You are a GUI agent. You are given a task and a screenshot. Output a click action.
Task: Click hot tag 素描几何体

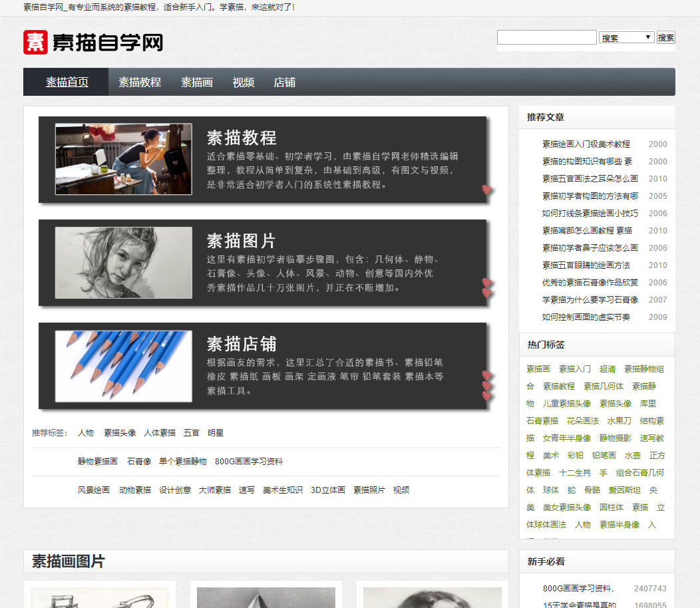pyautogui.click(x=604, y=386)
